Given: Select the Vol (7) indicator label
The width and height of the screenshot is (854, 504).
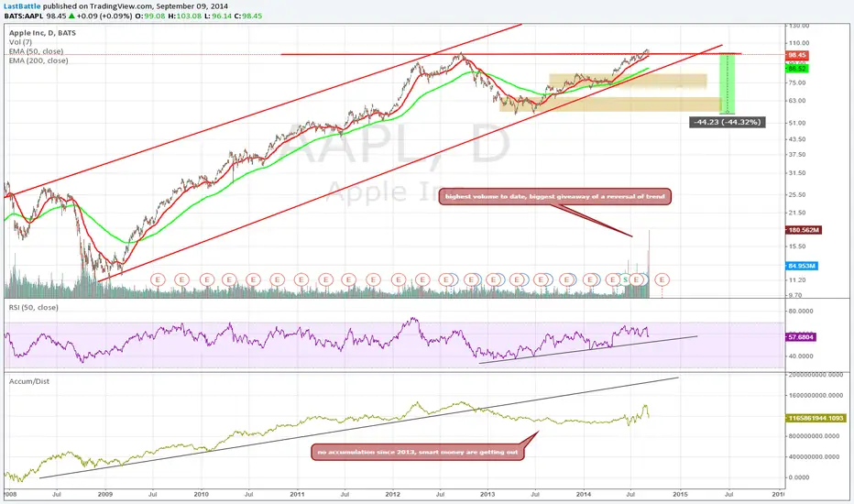Looking at the screenshot, I should tap(20, 42).
